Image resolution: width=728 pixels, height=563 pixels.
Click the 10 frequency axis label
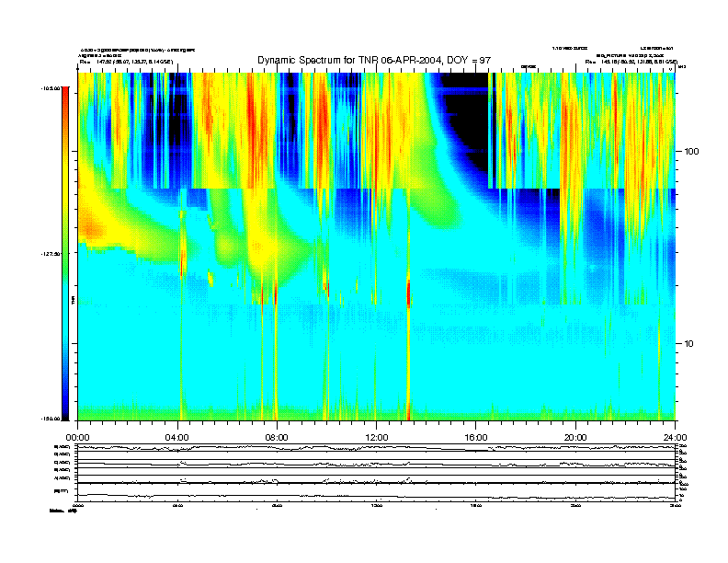point(689,344)
